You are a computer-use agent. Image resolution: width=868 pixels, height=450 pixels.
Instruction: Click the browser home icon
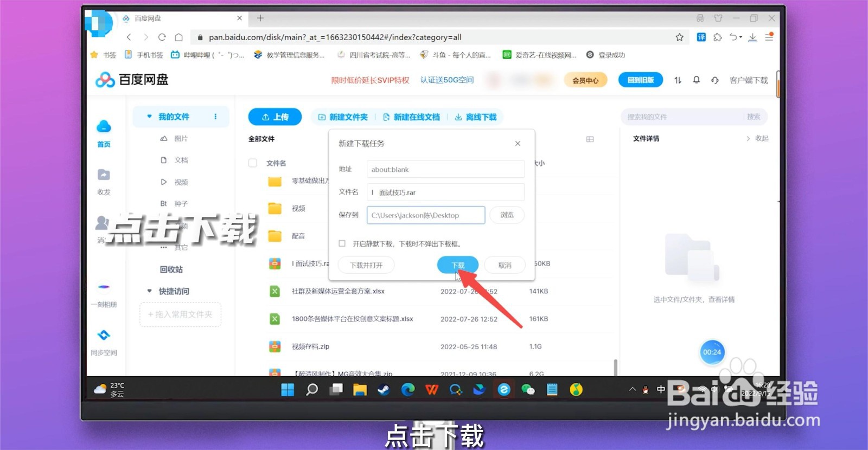178,37
